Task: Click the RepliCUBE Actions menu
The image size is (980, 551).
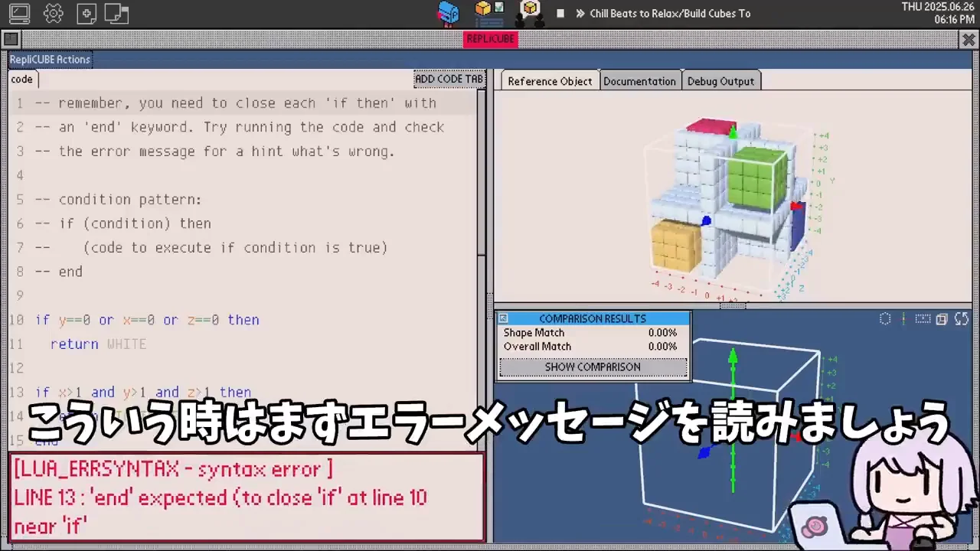Action: point(50,60)
